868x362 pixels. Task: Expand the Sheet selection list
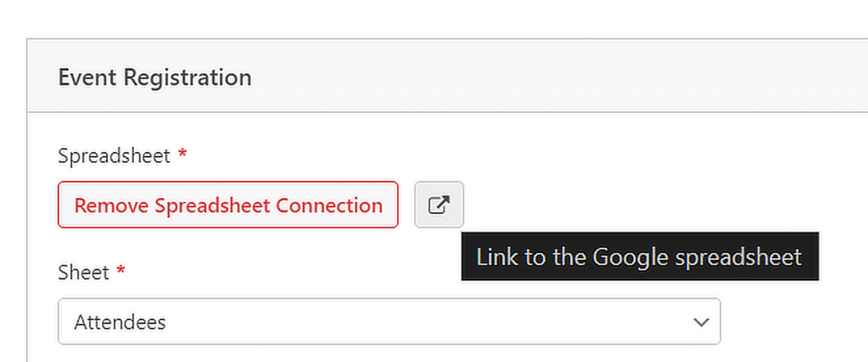pyautogui.click(x=389, y=321)
